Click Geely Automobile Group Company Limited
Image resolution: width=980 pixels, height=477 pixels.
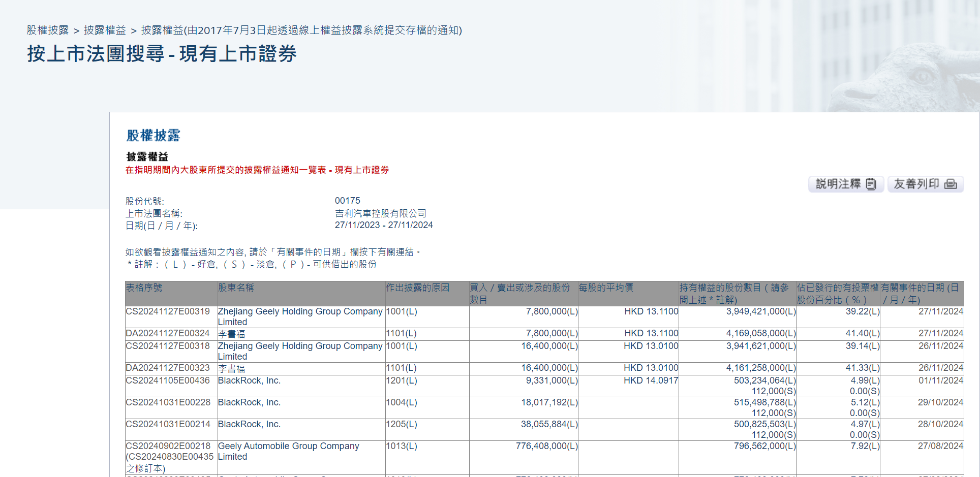[288, 451]
